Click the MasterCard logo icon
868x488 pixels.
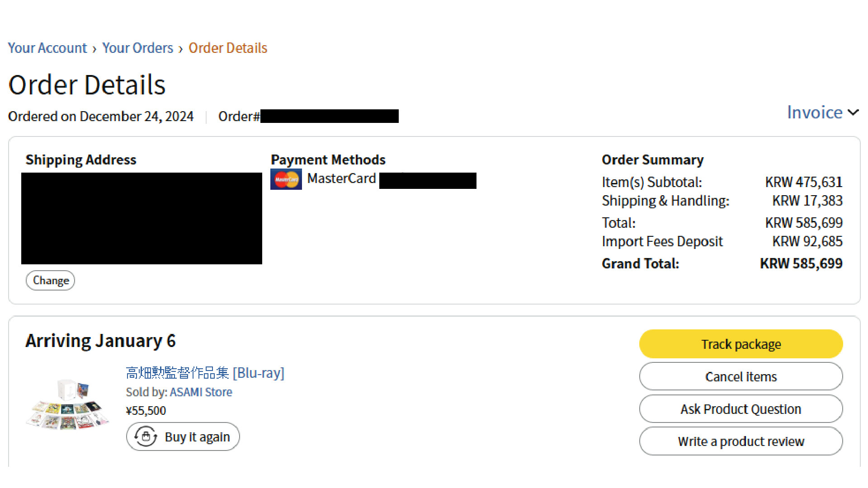[x=286, y=179]
